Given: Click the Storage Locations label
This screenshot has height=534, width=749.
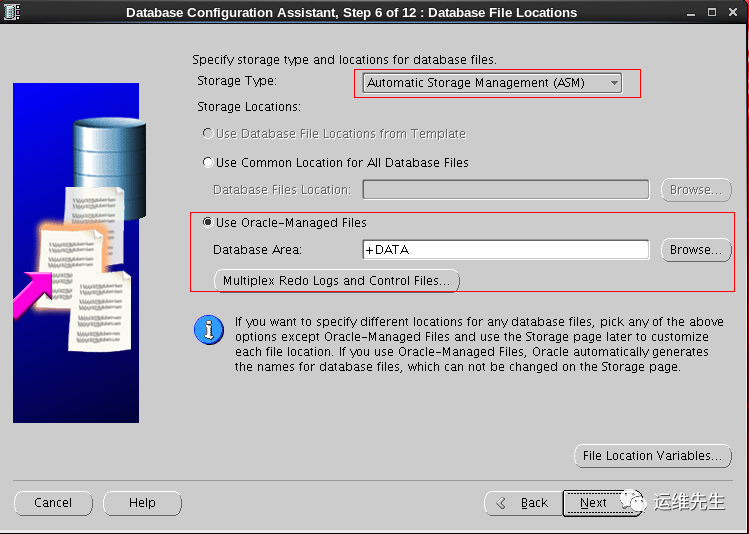Looking at the screenshot, I should point(249,107).
